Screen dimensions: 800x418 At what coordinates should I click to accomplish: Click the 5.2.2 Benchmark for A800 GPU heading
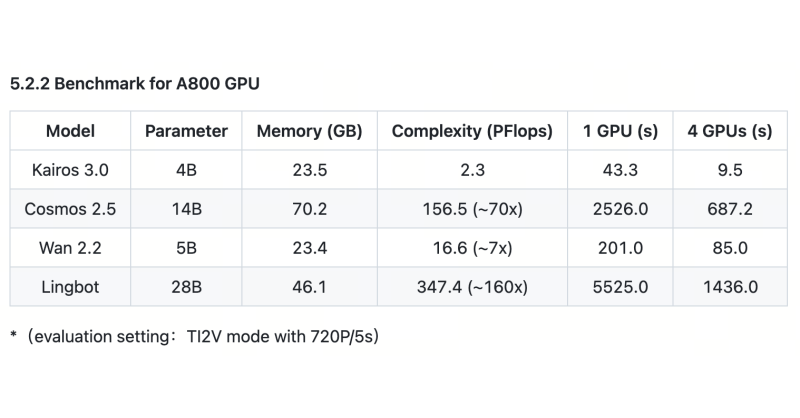[x=135, y=84]
